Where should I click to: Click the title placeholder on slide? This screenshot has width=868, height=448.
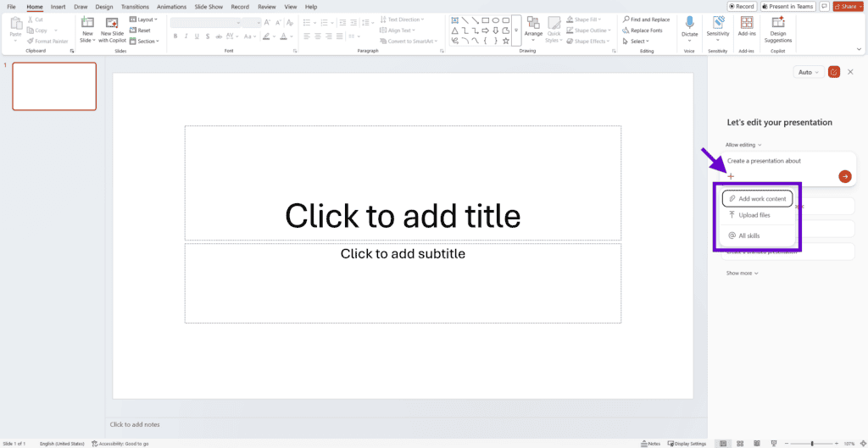403,183
